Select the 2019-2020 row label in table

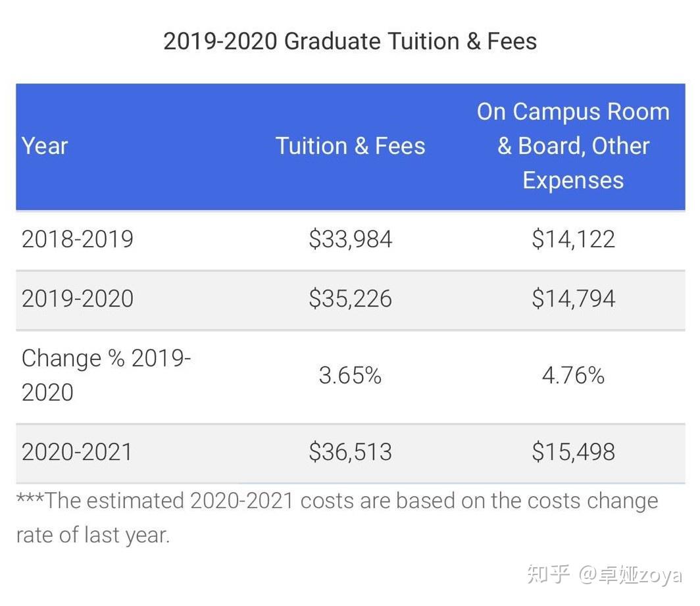point(78,299)
